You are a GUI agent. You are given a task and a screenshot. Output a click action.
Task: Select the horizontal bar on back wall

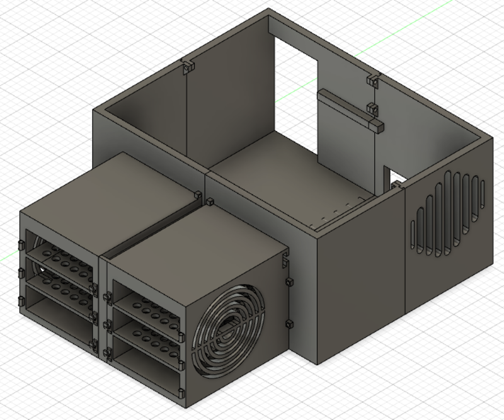coord(350,110)
